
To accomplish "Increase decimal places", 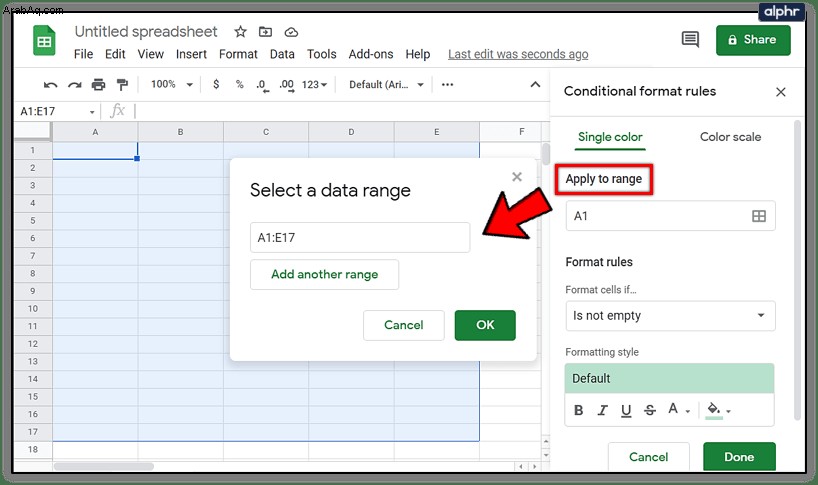I will [x=286, y=85].
